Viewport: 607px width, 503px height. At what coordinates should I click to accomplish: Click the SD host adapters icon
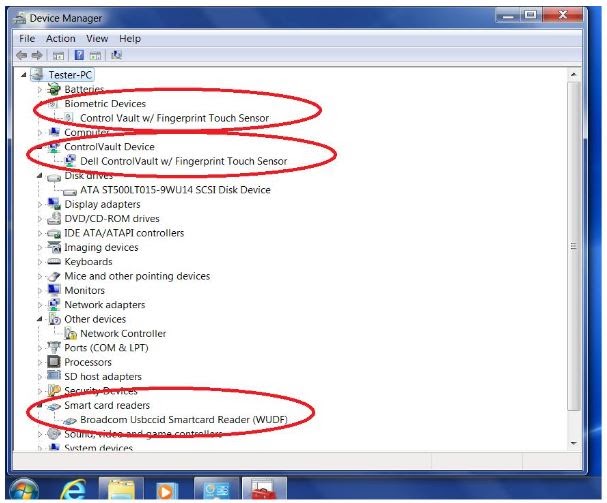(54, 376)
